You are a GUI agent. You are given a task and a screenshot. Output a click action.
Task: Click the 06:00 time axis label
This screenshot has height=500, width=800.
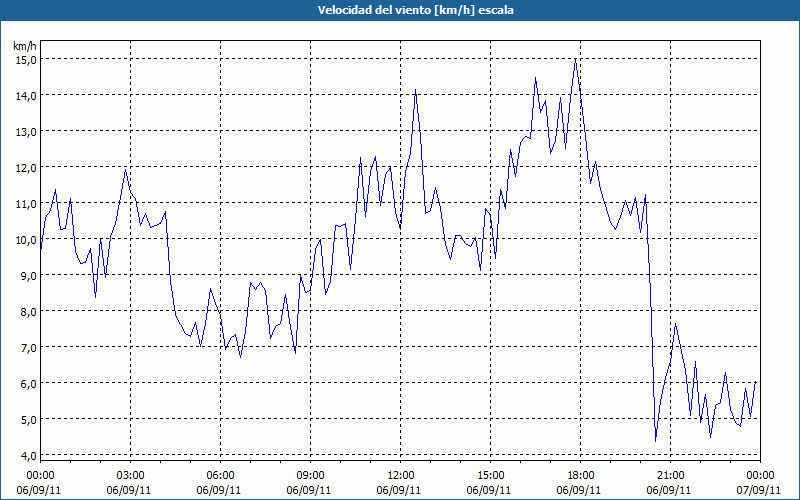(x=220, y=476)
